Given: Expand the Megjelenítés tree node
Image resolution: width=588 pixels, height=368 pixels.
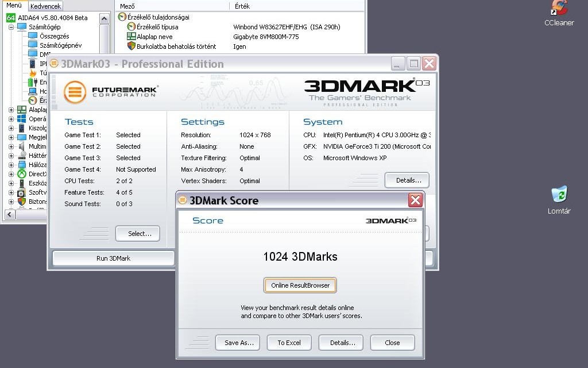Looking at the screenshot, I should click(11, 137).
